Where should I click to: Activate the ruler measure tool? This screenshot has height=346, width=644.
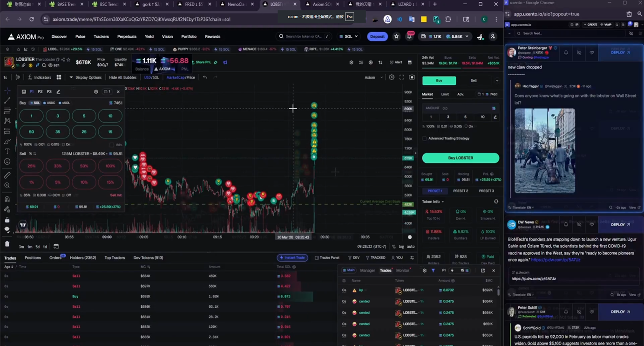7,175
